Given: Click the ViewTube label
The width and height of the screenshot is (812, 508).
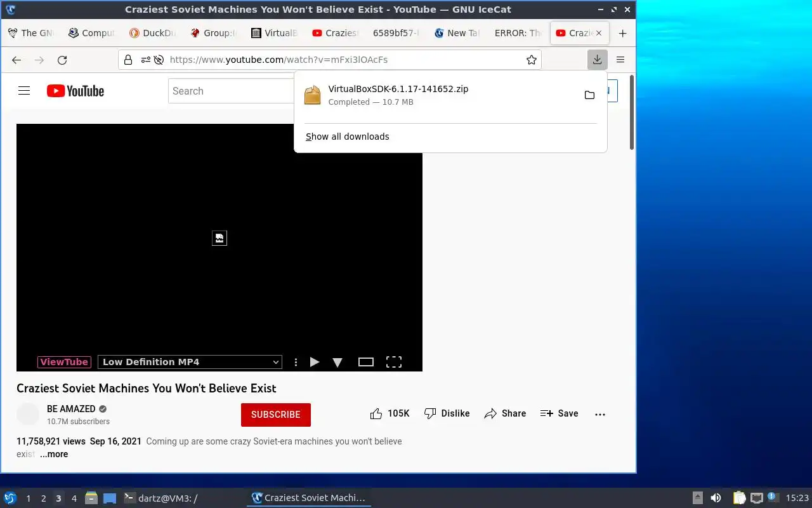Looking at the screenshot, I should tap(64, 362).
